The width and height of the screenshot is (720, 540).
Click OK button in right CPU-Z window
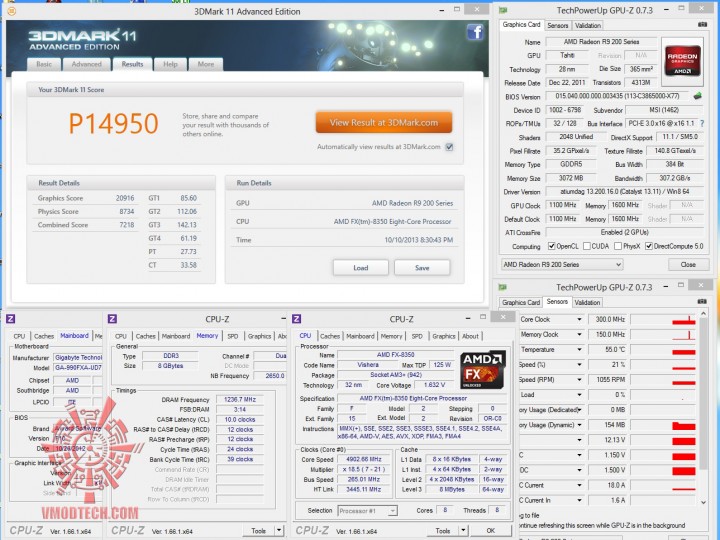click(x=490, y=530)
